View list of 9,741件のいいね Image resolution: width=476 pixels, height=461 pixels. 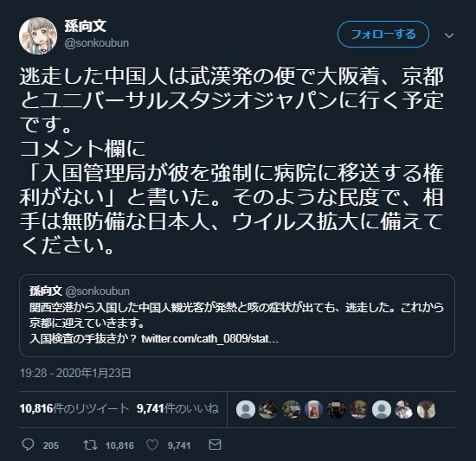[x=177, y=408]
